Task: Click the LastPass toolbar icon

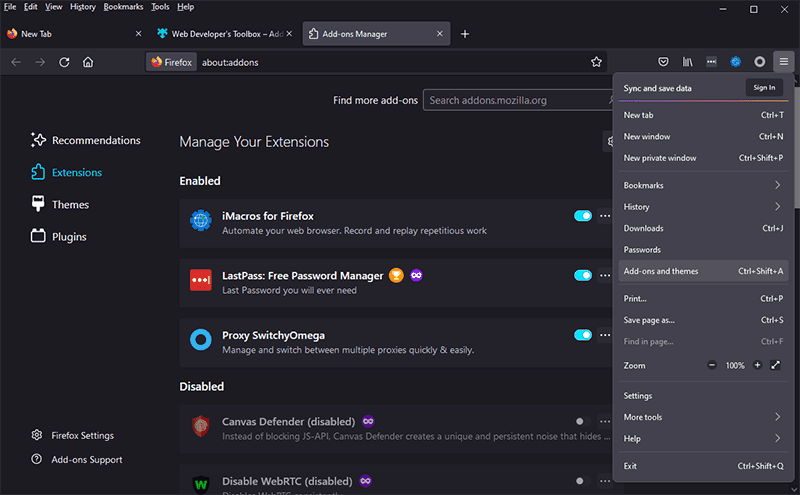Action: (x=711, y=62)
